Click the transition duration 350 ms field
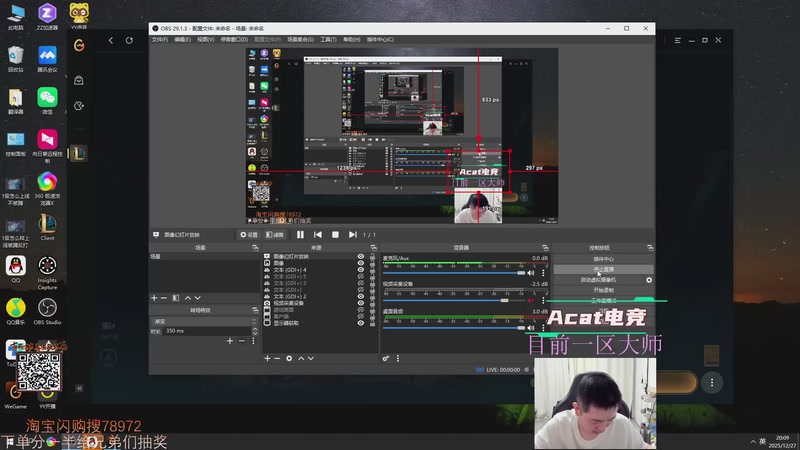 click(208, 331)
